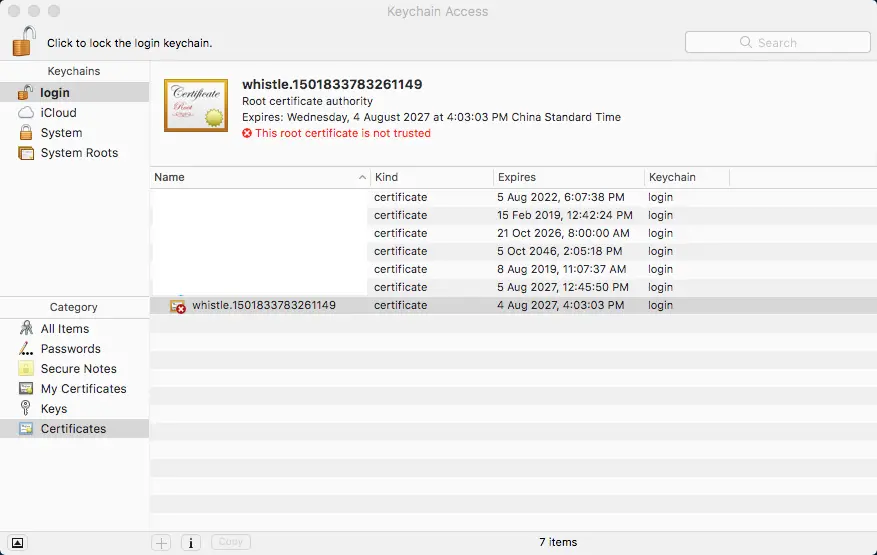The image size is (877, 555).
Task: Select the System Roots keychain label
Action: tap(79, 153)
